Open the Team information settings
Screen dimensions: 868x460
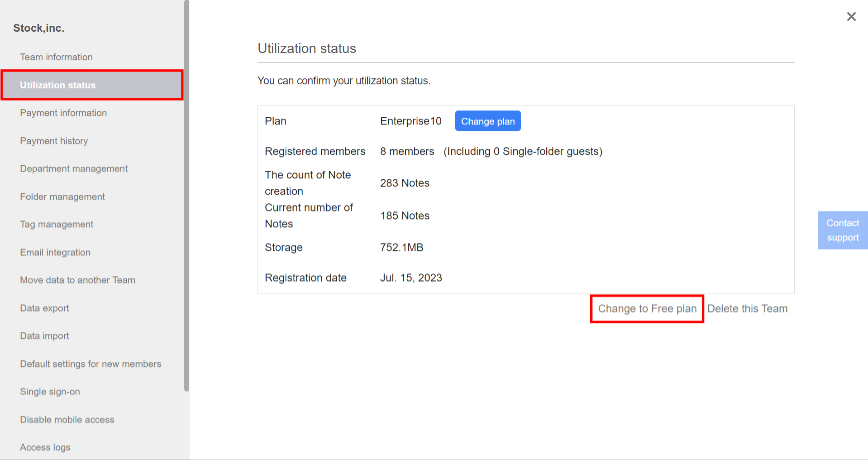click(x=56, y=57)
